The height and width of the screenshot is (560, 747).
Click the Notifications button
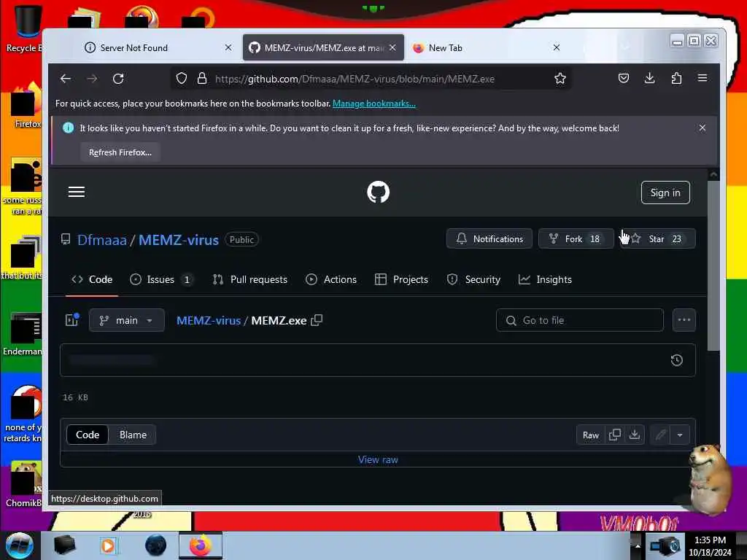pos(489,238)
